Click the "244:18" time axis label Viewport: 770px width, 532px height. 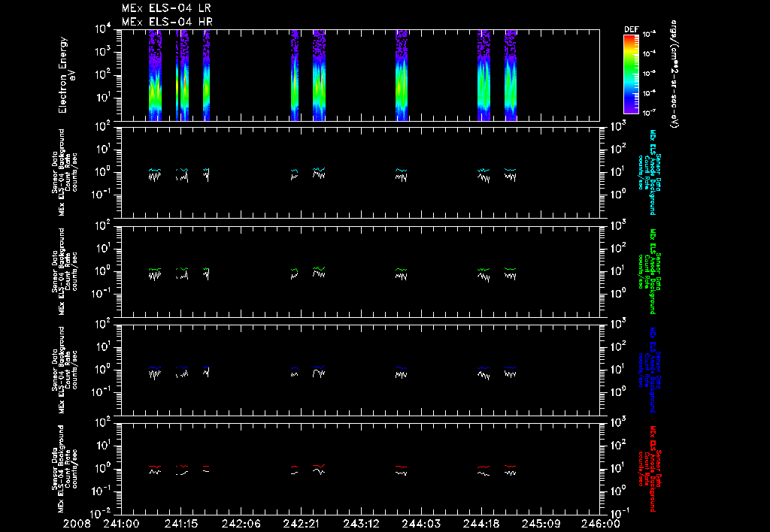point(480,524)
